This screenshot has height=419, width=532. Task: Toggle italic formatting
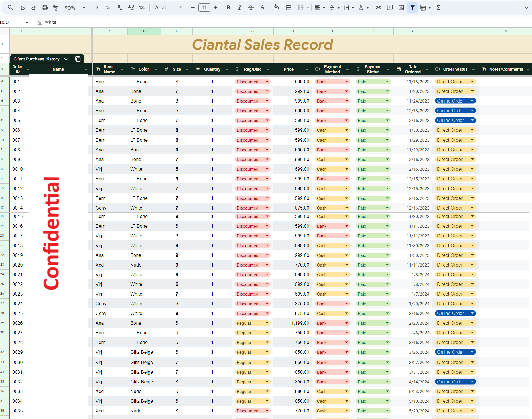pos(239,8)
